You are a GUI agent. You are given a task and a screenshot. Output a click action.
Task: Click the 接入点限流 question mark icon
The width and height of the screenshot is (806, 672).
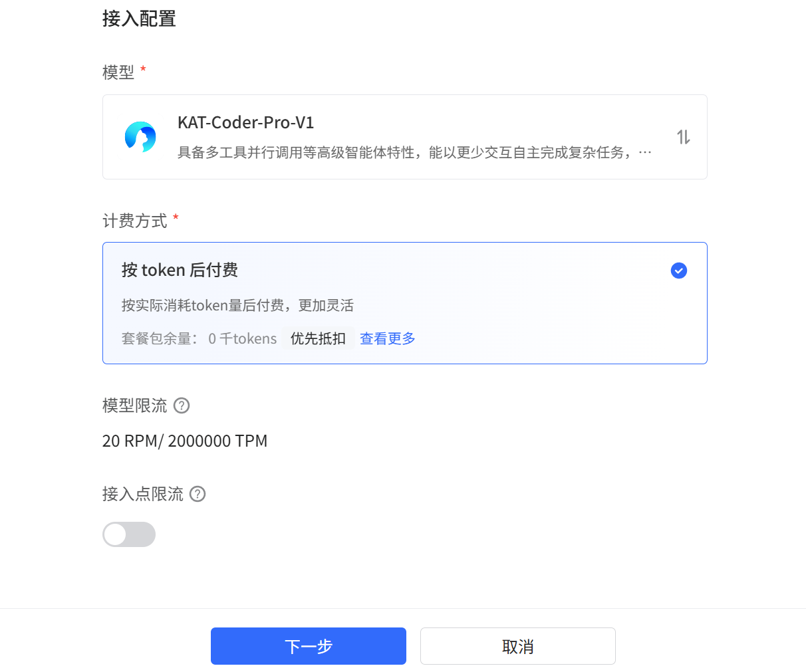pyautogui.click(x=197, y=494)
